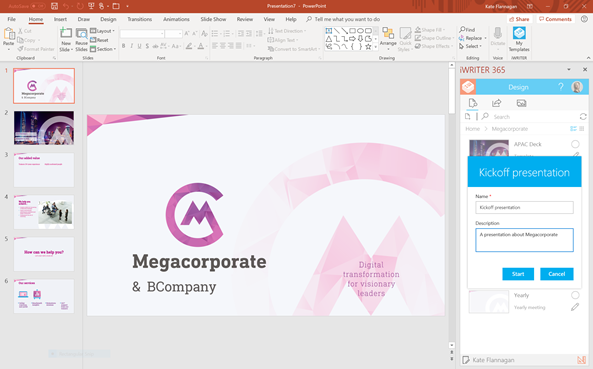
Task: Click the Share button
Action: pyautogui.click(x=519, y=19)
